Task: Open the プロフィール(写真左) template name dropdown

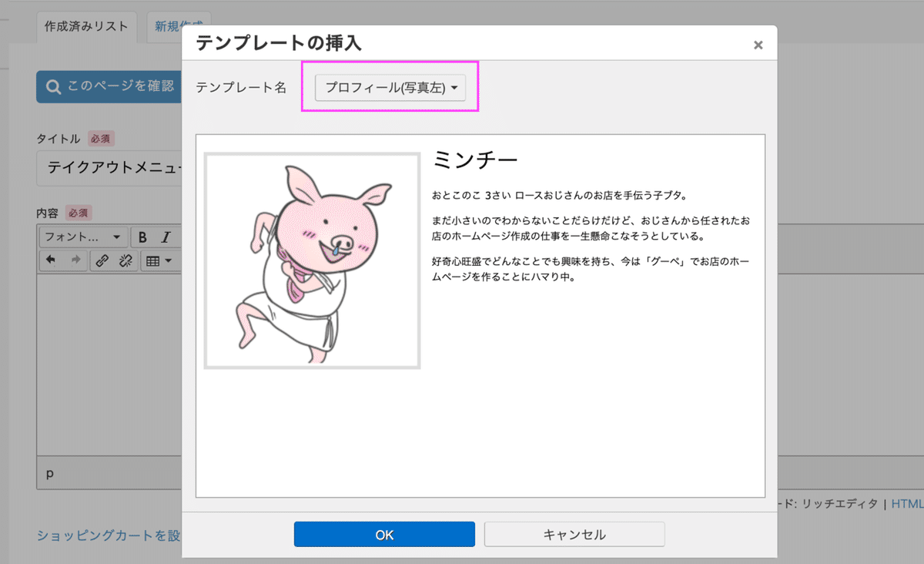Action: click(x=390, y=87)
